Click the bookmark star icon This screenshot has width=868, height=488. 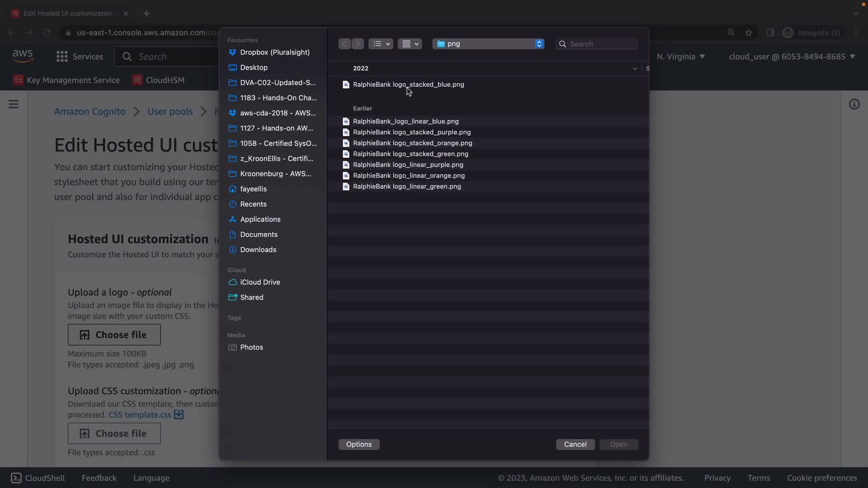pos(749,33)
